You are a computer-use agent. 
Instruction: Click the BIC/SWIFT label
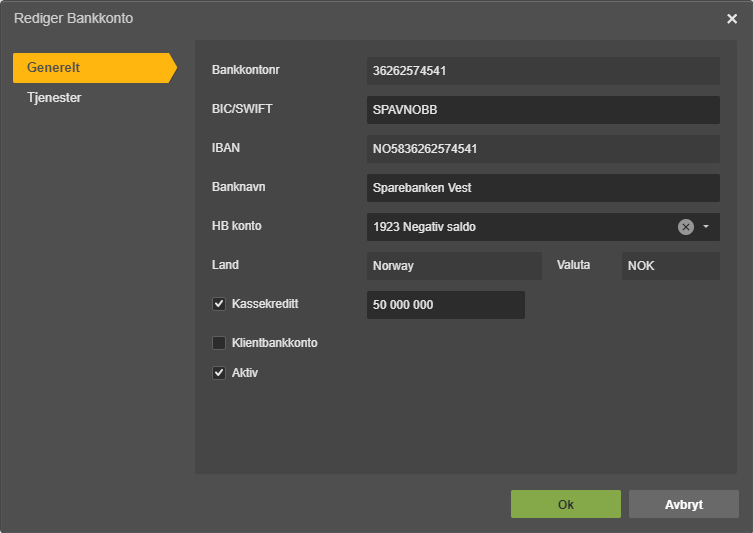coord(242,109)
